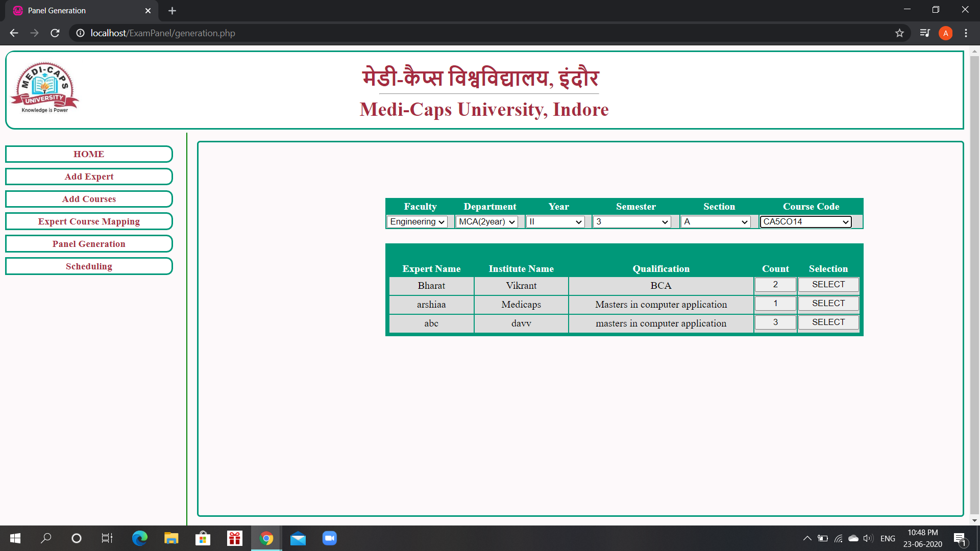Open Chrome three-dot menu
980x551 pixels.
(966, 33)
